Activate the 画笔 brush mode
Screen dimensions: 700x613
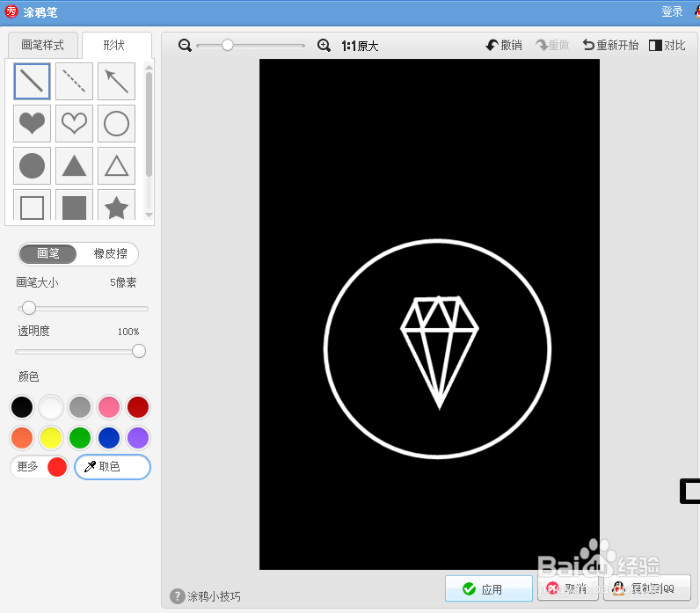pos(48,253)
